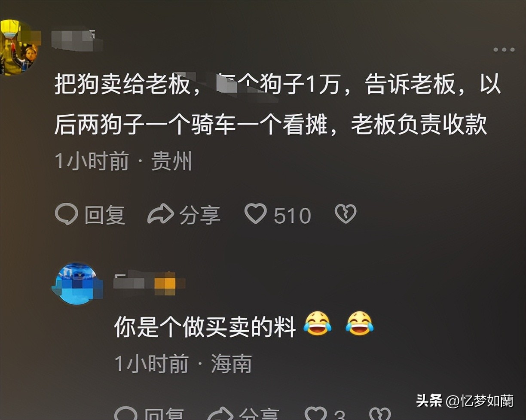Open the blue avatar of the Hainan replier
The image size is (526, 420).
pos(77,284)
